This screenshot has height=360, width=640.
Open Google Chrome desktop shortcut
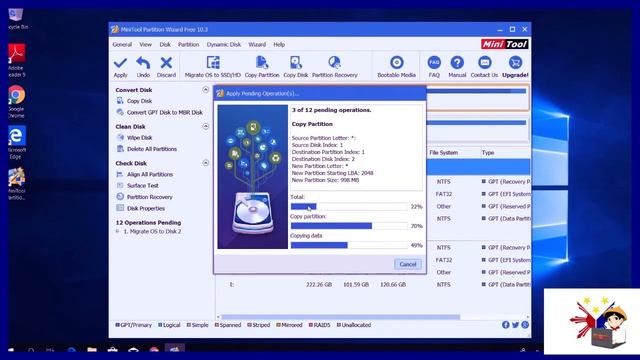[x=16, y=102]
